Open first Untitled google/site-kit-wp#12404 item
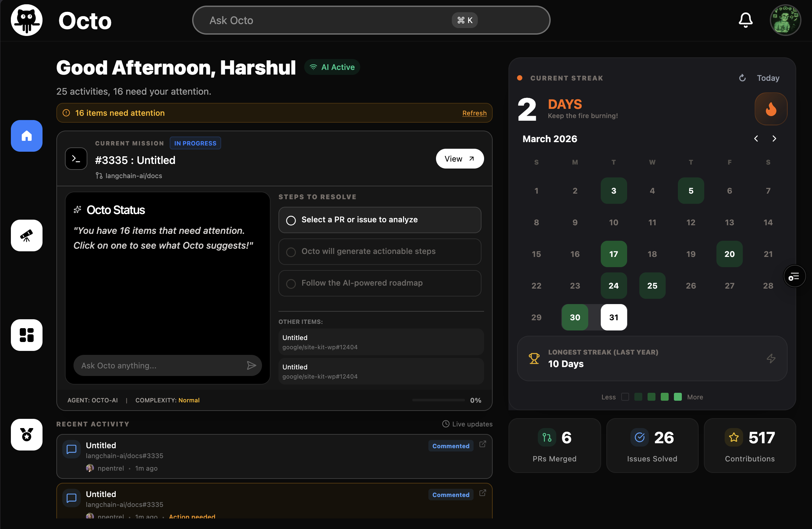812x529 pixels. click(381, 342)
